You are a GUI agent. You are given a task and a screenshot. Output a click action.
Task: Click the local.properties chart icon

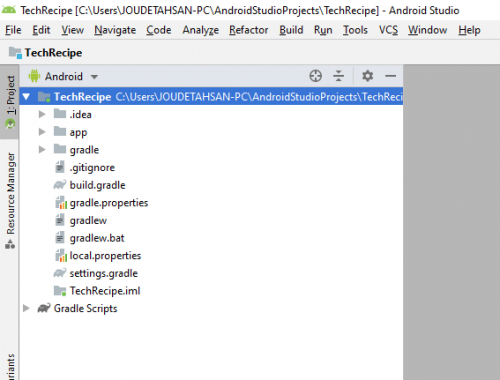(x=61, y=256)
